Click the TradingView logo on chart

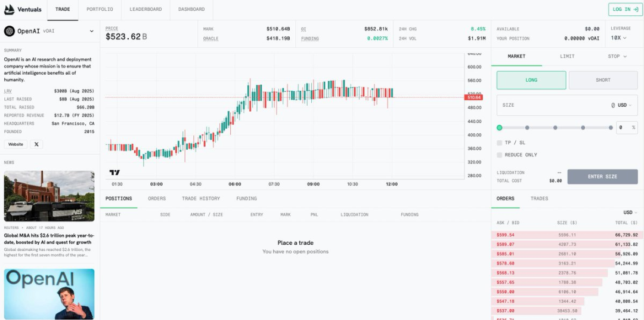114,173
